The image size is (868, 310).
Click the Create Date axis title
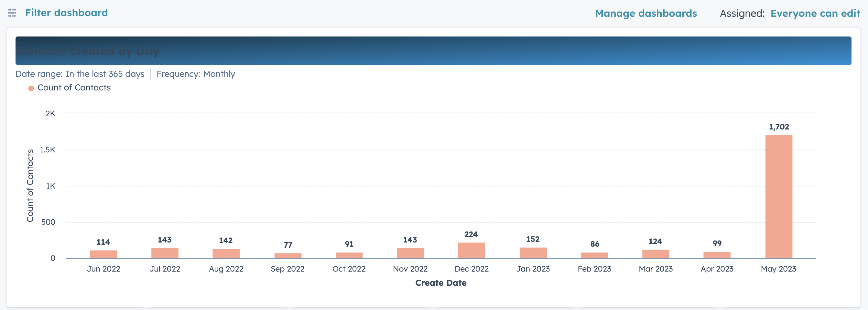coord(441,283)
